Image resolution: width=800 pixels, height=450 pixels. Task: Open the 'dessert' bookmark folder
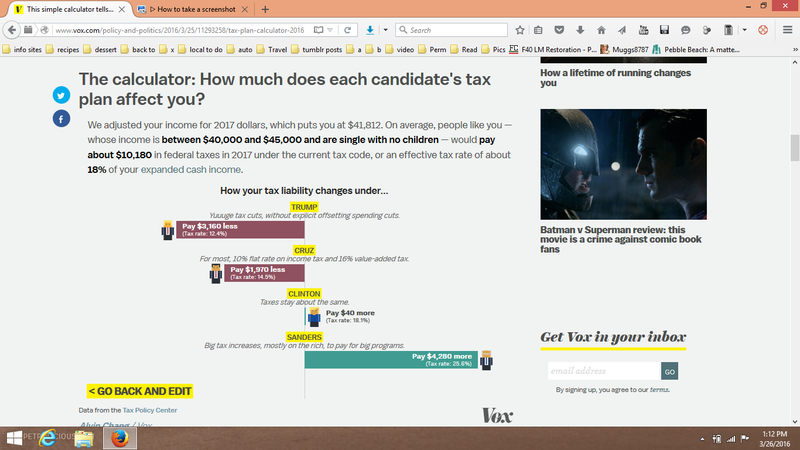pyautogui.click(x=100, y=49)
